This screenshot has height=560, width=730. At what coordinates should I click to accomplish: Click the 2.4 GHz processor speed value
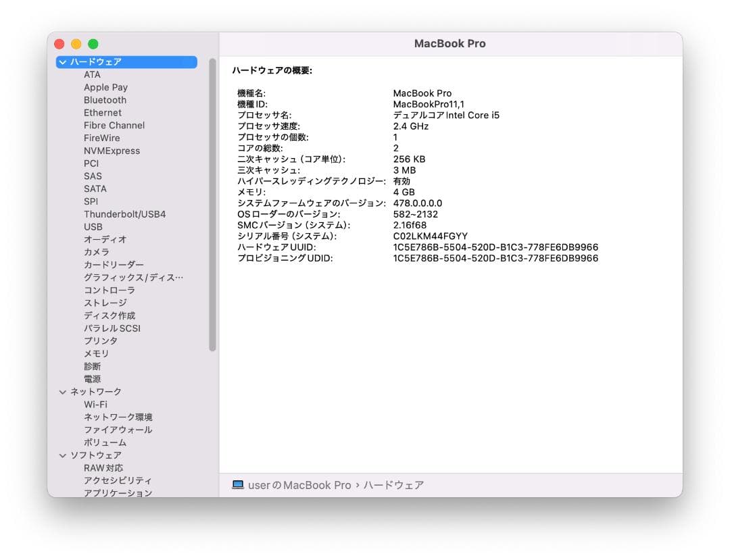411,126
